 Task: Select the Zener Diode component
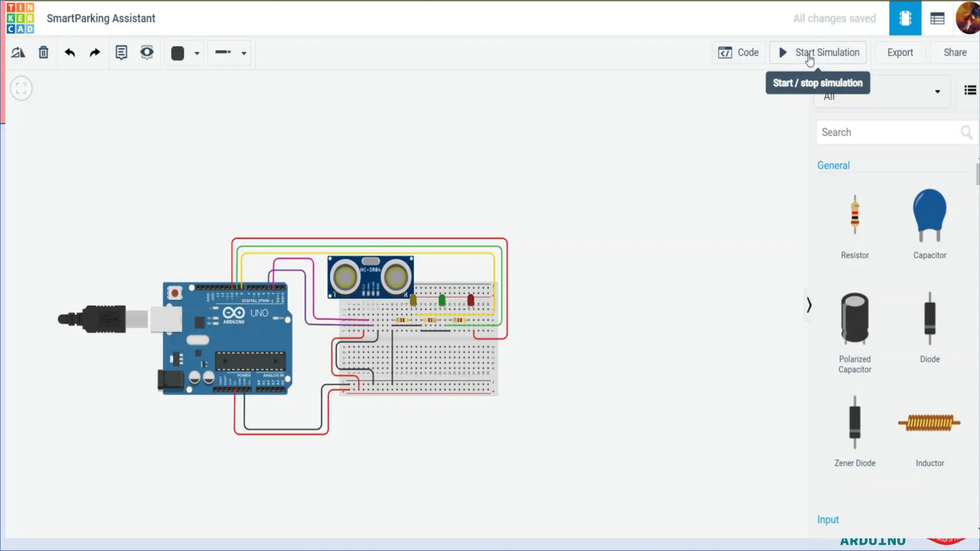855,431
